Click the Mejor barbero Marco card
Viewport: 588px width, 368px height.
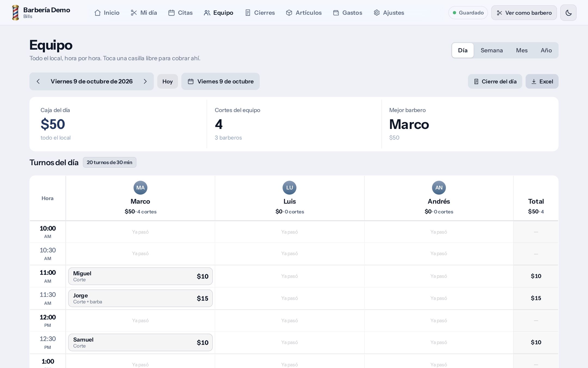click(470, 124)
